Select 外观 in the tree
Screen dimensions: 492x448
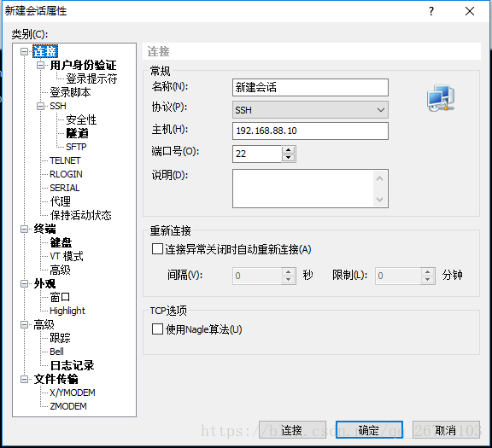(x=45, y=283)
